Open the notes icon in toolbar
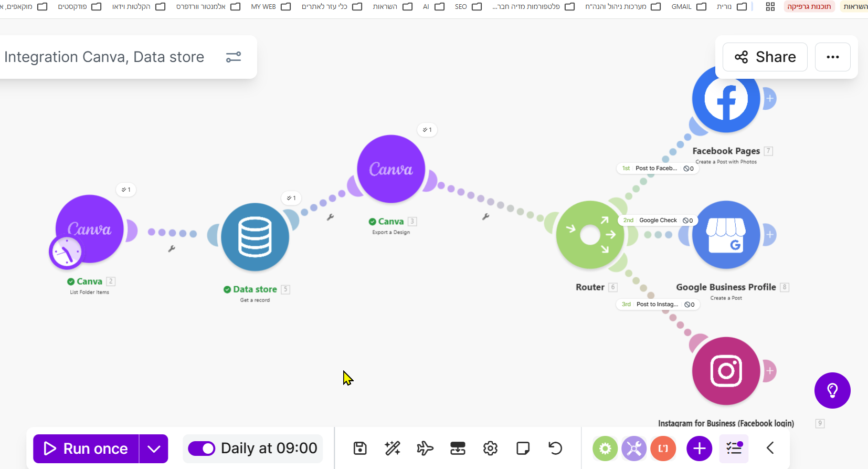The image size is (868, 469). coord(523,448)
